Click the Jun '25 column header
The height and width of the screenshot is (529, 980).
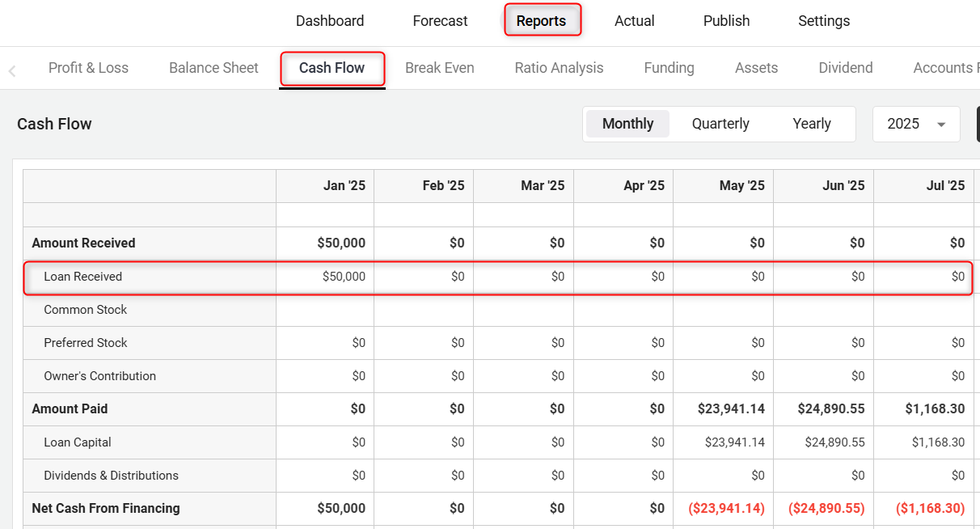pos(824,186)
